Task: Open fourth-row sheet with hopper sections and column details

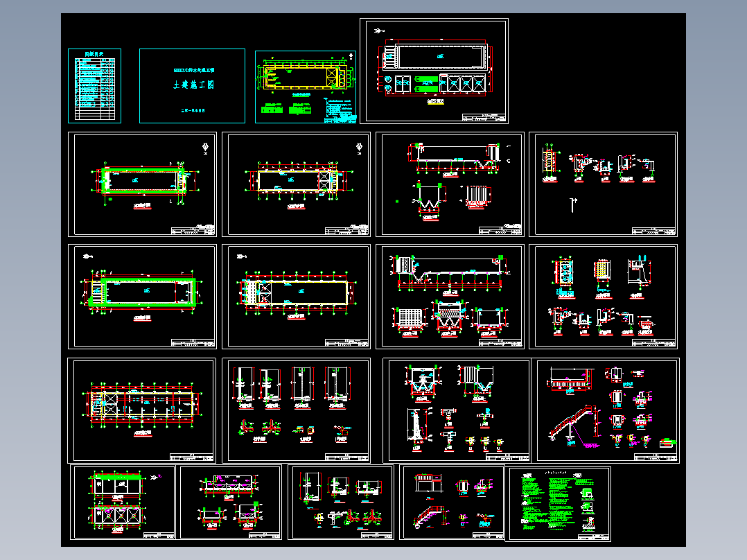Action: (457, 410)
